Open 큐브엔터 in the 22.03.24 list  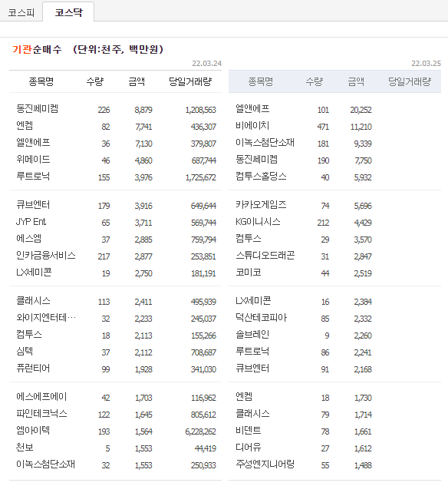tap(33, 204)
